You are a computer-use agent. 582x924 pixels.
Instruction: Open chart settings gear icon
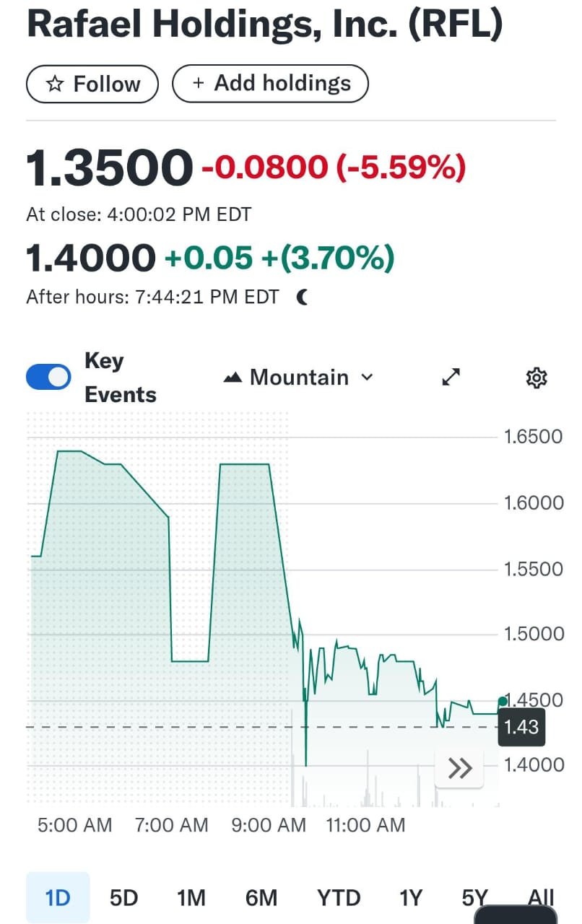(x=537, y=378)
